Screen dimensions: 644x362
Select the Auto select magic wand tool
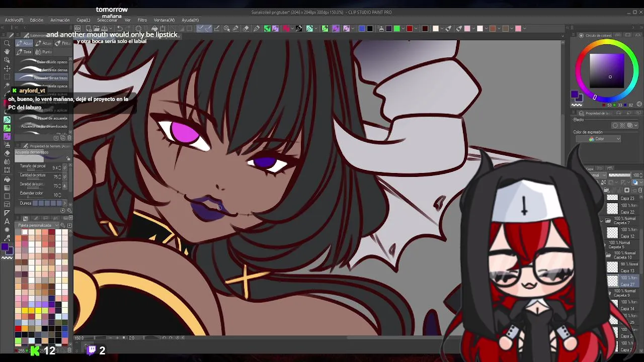pos(7,85)
